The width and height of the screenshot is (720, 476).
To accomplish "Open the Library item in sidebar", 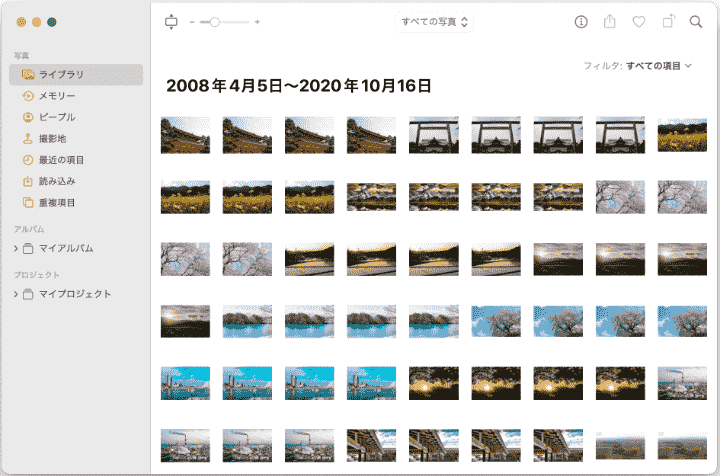I will tap(76, 74).
